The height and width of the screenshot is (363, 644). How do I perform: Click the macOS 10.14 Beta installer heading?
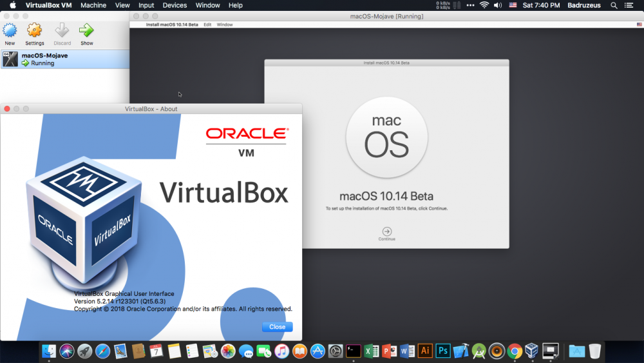[x=386, y=196]
